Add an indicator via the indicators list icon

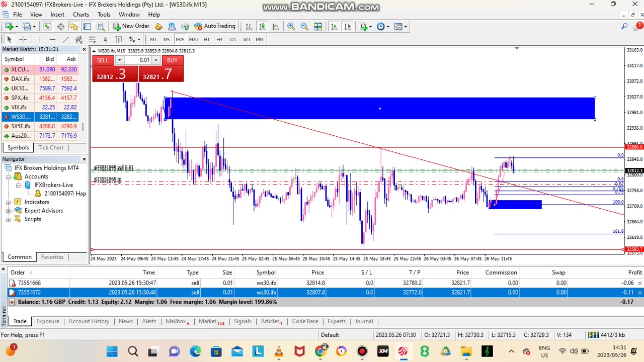(x=364, y=26)
